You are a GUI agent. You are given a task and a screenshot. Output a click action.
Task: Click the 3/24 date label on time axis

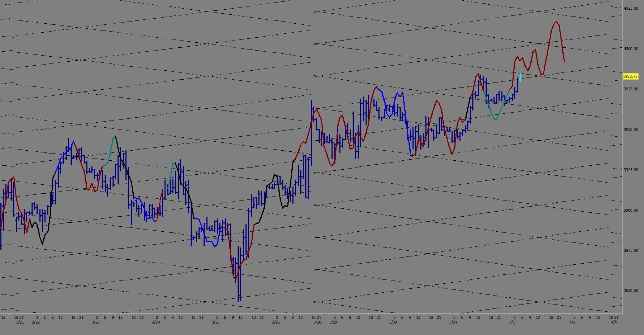pyautogui.click(x=156, y=322)
